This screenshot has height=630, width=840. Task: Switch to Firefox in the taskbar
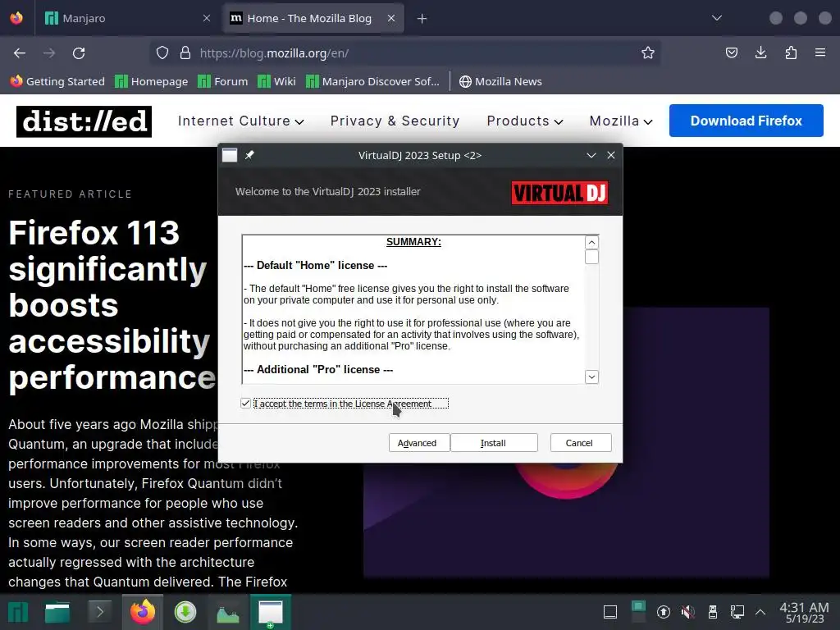[143, 612]
